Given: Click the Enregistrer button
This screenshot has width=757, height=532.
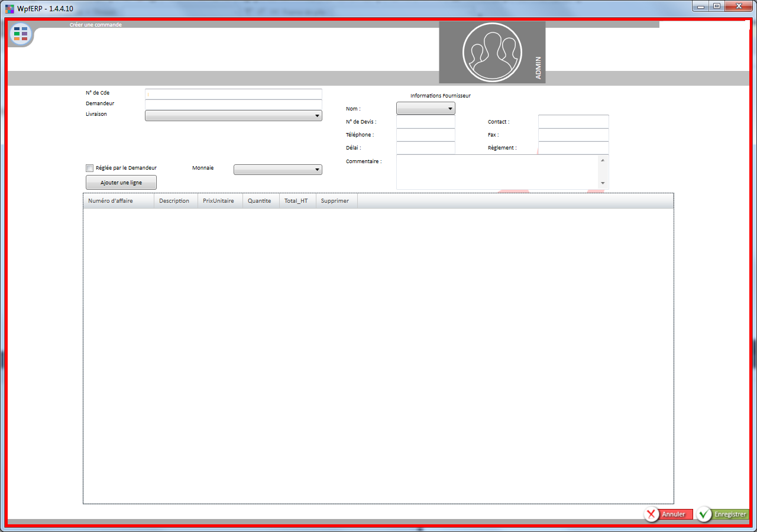Looking at the screenshot, I should (x=722, y=514).
